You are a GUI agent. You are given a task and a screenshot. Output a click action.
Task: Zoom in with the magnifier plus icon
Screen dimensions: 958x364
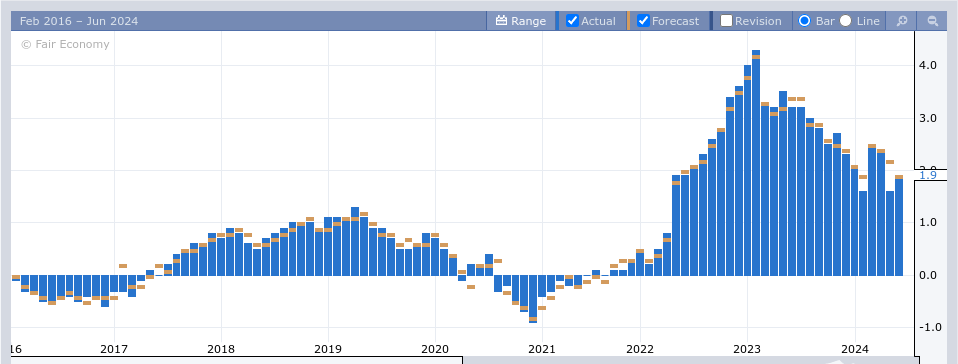click(902, 21)
